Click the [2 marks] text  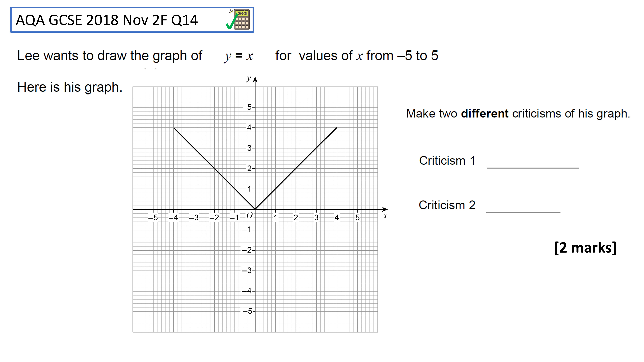pos(585,248)
